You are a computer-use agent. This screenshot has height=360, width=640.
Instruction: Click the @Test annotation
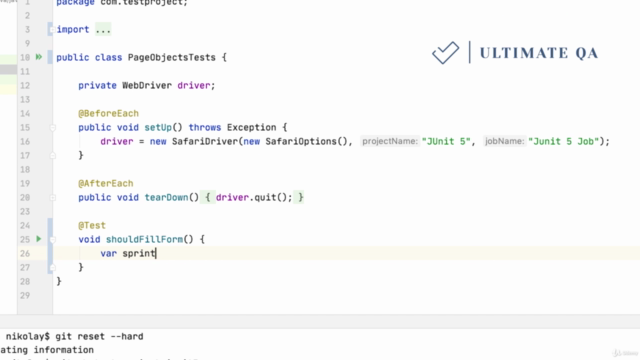pos(92,225)
